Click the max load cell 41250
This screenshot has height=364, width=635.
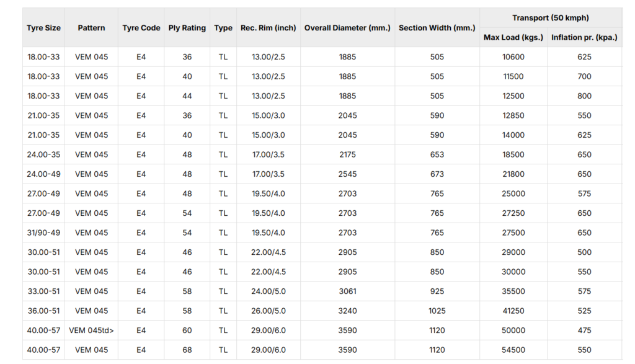click(513, 311)
